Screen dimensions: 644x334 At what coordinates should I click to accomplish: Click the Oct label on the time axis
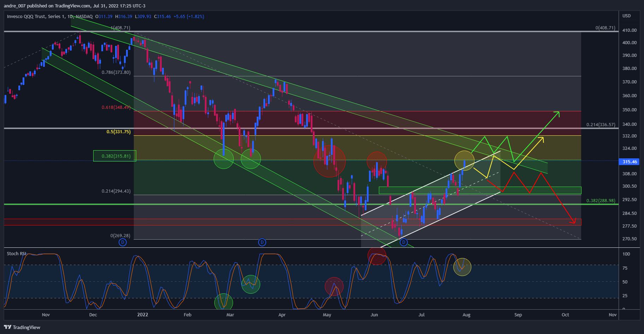click(x=565, y=315)
